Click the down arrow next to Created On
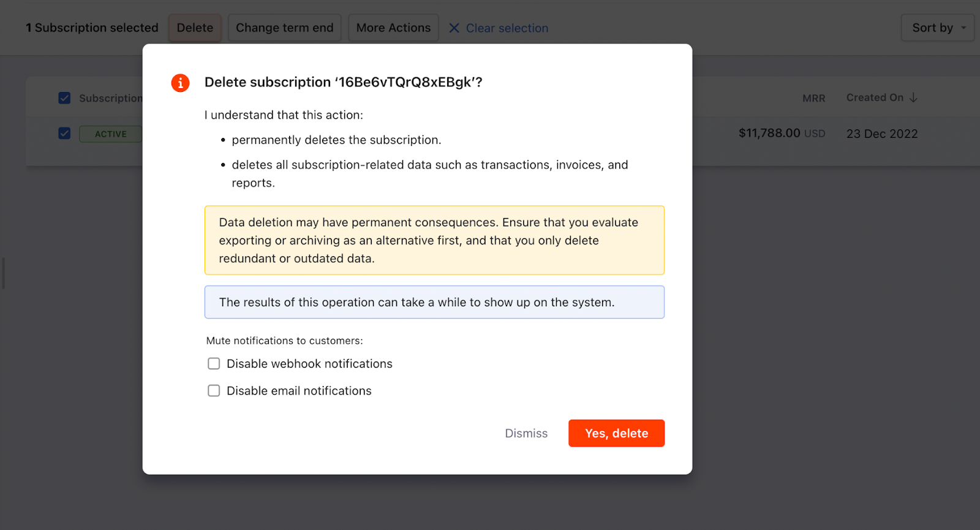The width and height of the screenshot is (980, 530). 913,98
